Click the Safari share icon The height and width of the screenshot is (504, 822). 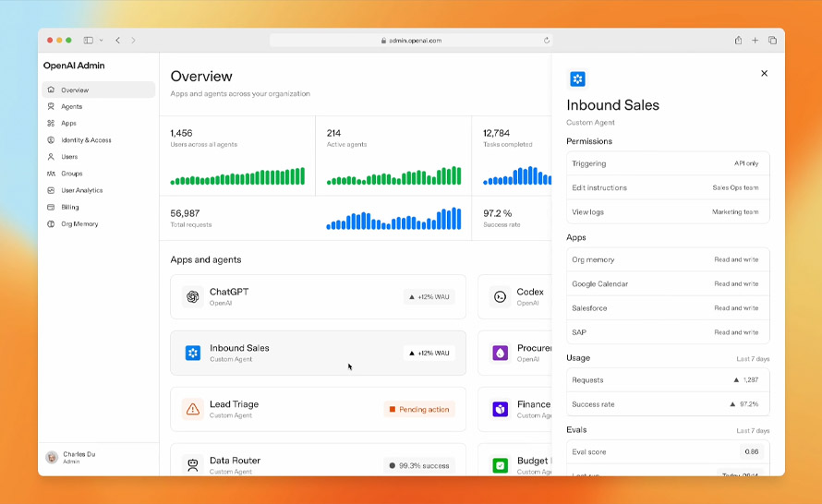(738, 41)
